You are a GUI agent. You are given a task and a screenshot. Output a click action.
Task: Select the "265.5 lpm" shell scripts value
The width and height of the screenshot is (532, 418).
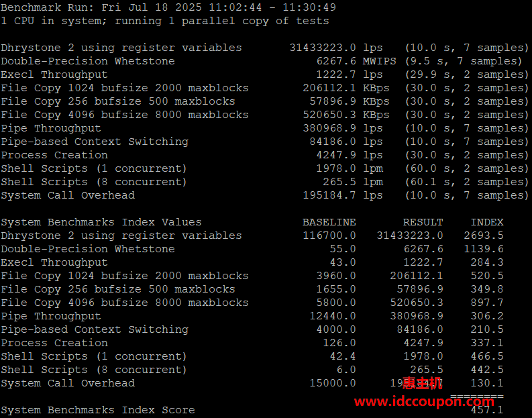coord(353,182)
